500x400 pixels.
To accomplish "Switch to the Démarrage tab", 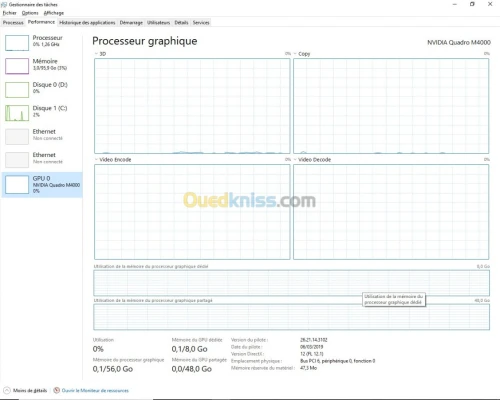I will tap(131, 23).
